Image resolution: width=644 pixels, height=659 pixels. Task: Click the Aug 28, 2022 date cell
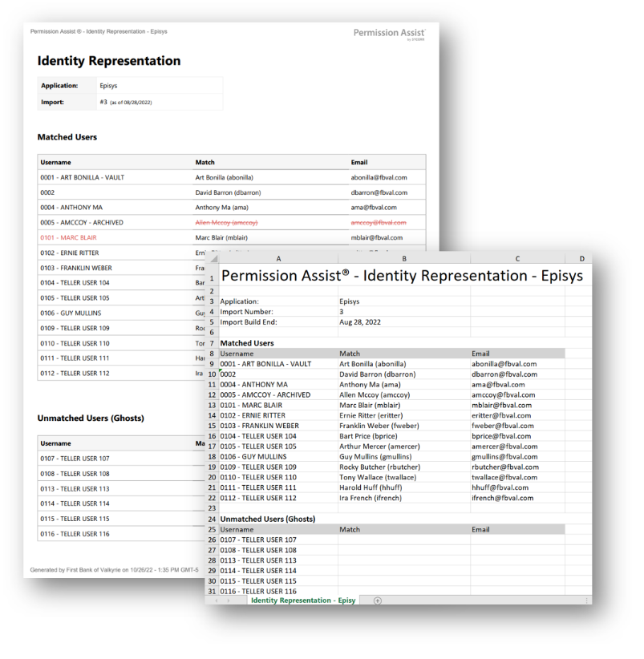[x=362, y=321]
